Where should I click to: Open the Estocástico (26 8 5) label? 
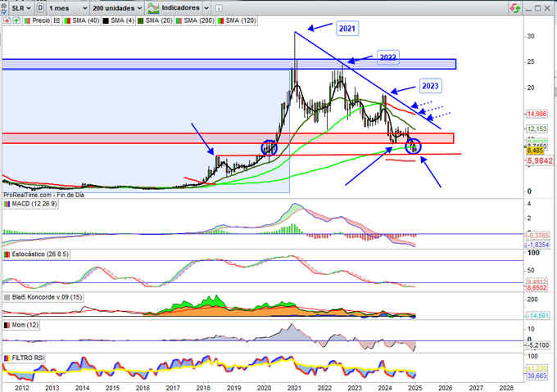[40, 254]
